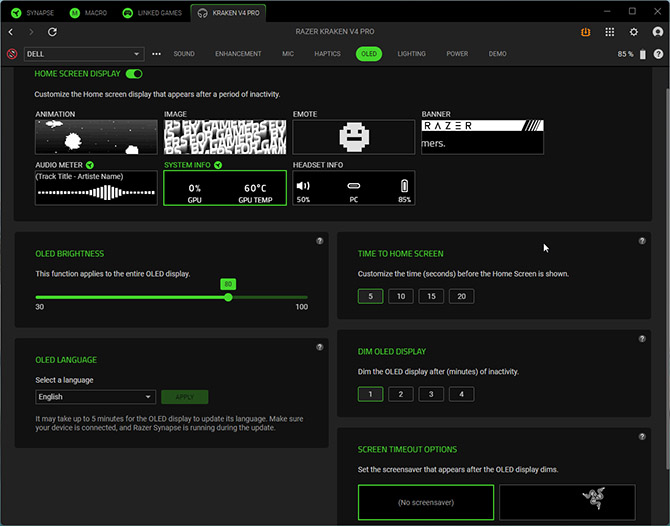Image resolution: width=670 pixels, height=526 pixels.
Task: Select the Banner home screen thumbnail
Action: click(x=482, y=137)
